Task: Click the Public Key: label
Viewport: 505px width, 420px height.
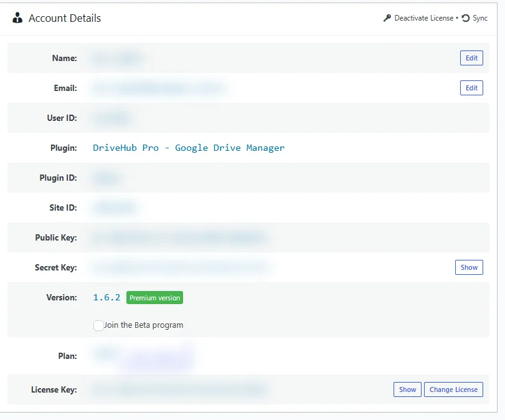Action: [x=56, y=237]
